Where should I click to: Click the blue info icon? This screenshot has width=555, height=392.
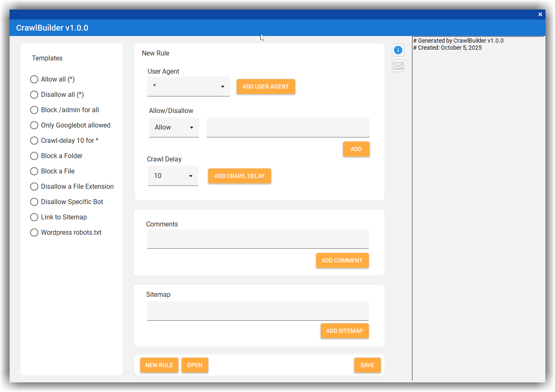click(398, 50)
